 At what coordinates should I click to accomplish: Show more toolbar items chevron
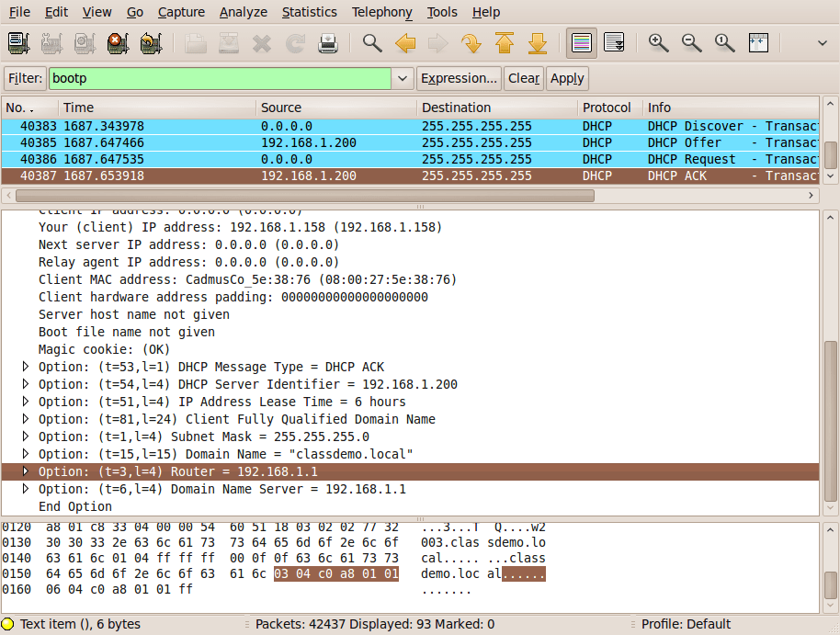[823, 43]
